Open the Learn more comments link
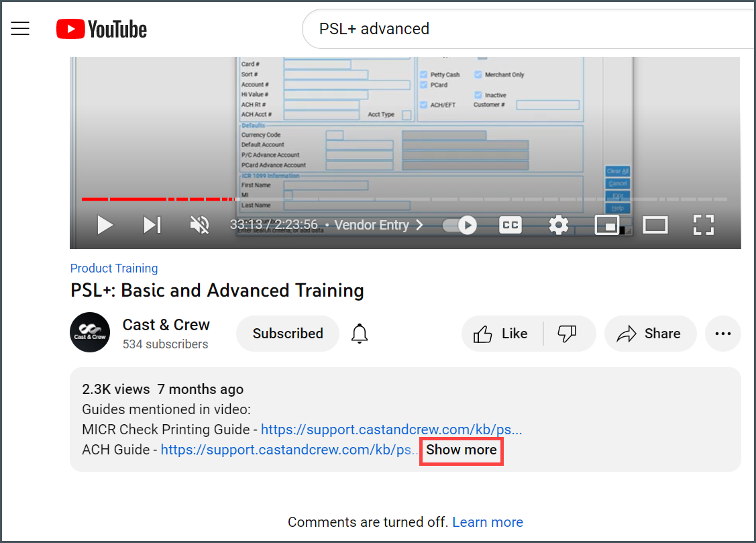The image size is (756, 543). point(488,522)
